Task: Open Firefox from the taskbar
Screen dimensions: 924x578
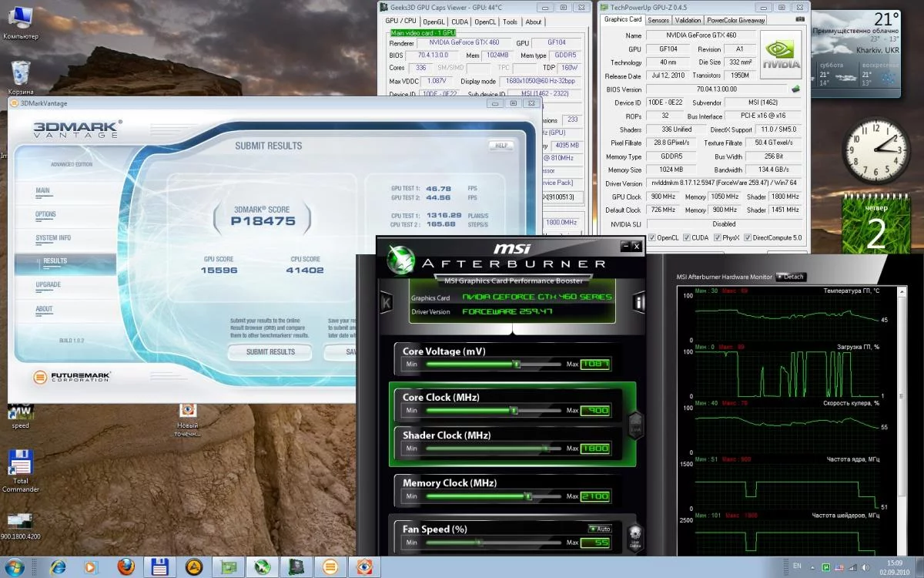Action: 126,567
